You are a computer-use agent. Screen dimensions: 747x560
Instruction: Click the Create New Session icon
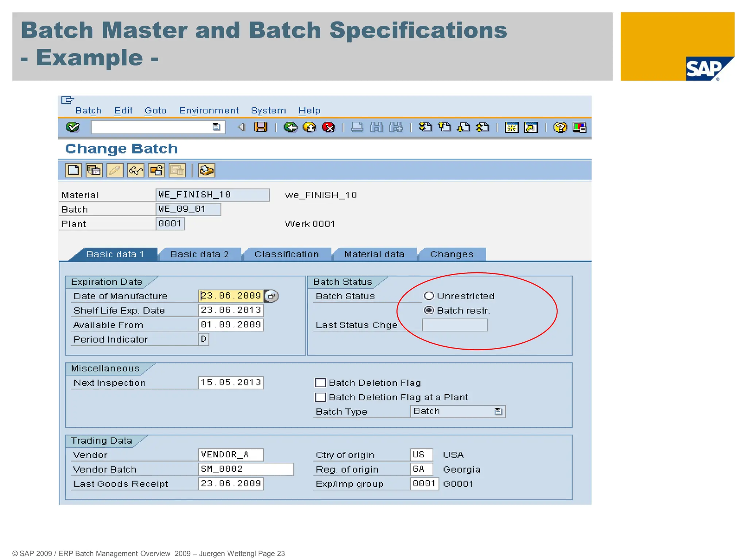pyautogui.click(x=512, y=127)
